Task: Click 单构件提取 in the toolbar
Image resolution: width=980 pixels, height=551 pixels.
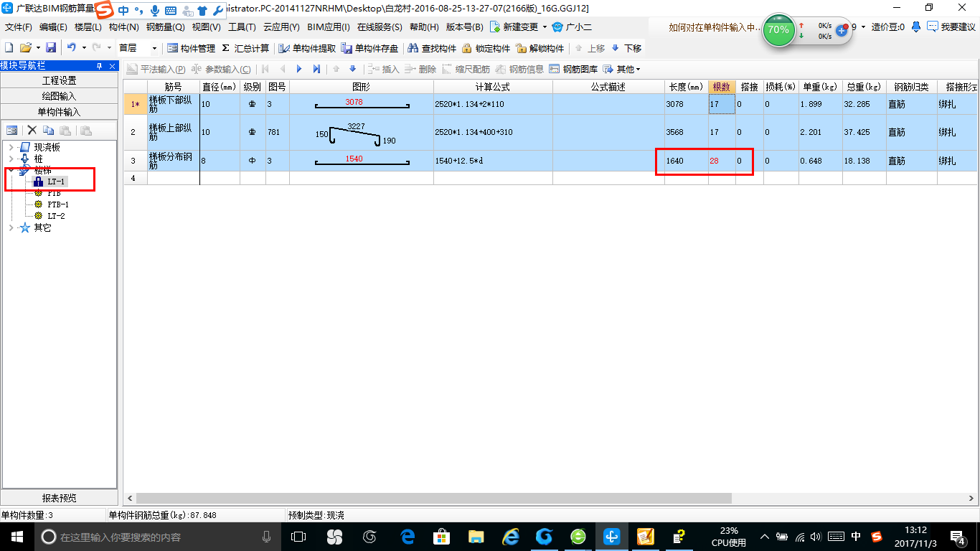Action: point(307,48)
